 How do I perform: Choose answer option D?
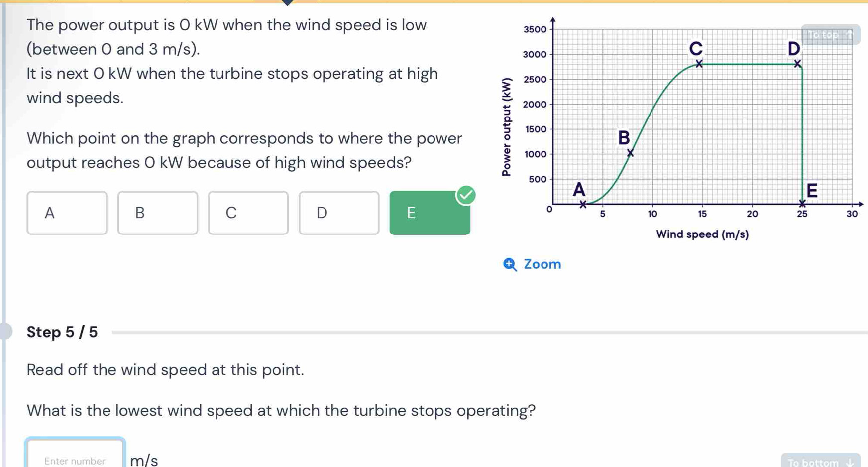[338, 213]
